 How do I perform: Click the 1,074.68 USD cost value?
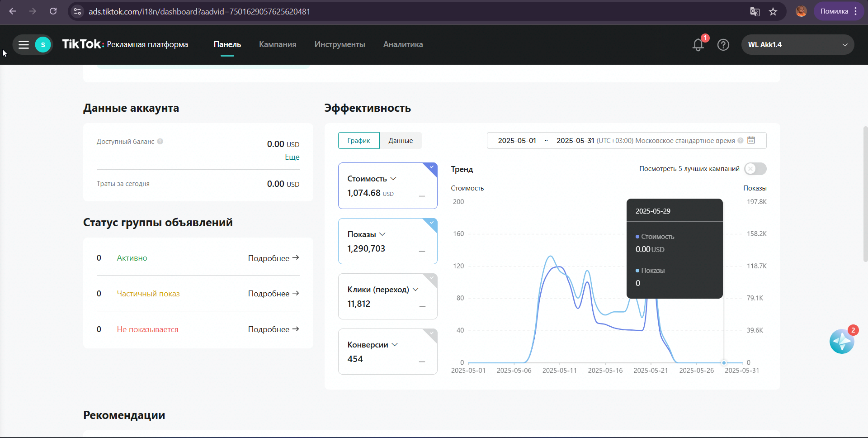pos(370,193)
